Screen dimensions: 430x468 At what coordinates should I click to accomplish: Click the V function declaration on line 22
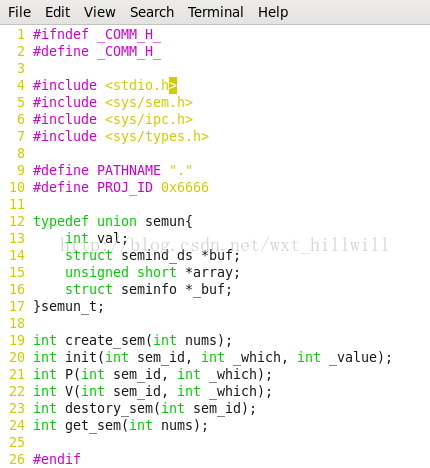coord(152,391)
